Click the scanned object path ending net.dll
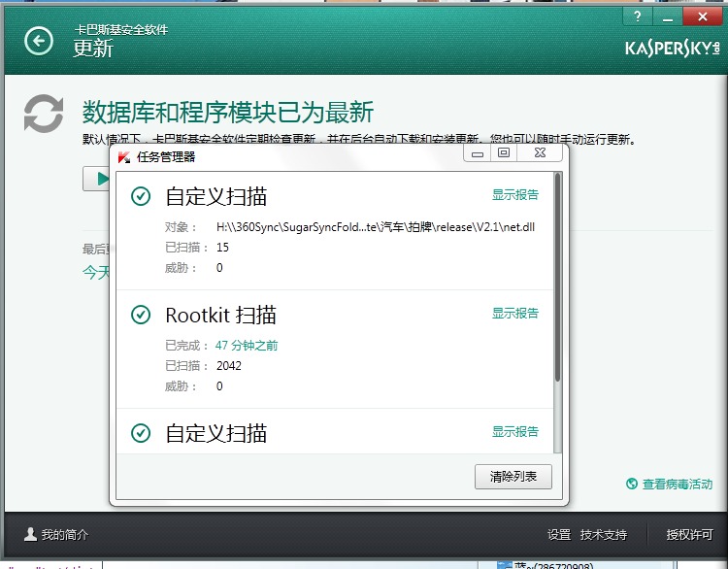The width and height of the screenshot is (728, 569). coord(376,227)
